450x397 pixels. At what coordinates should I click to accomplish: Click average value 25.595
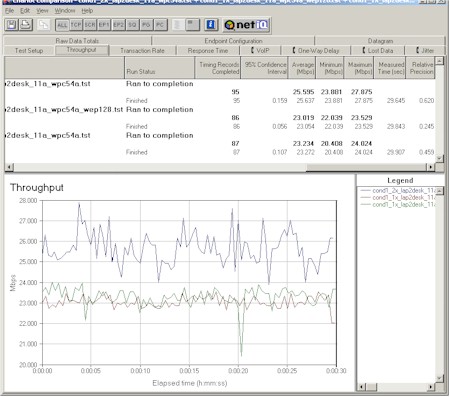pos(303,92)
